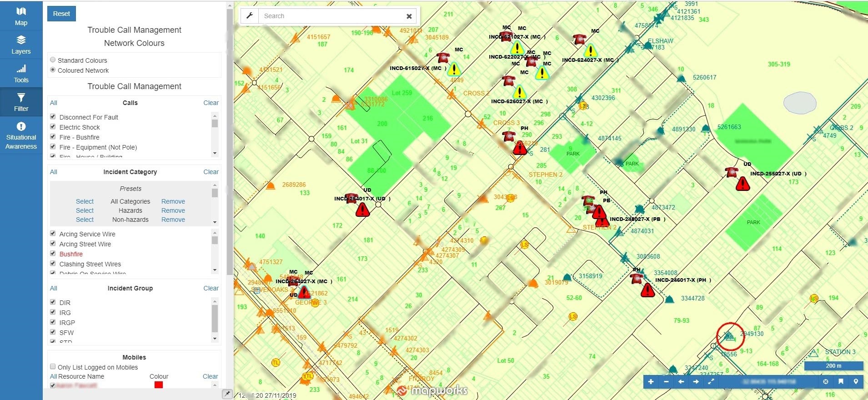Viewport: 868px width, 400px height.
Task: Open the Situational Awareness sidebar tab
Action: coord(21,135)
